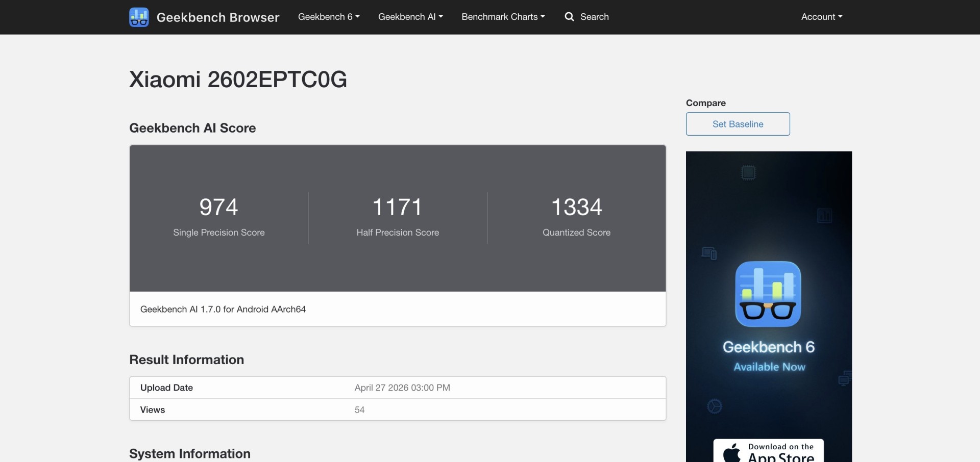The image size is (980, 462).
Task: Open Geekbench Browser home via brand text
Action: (x=218, y=17)
